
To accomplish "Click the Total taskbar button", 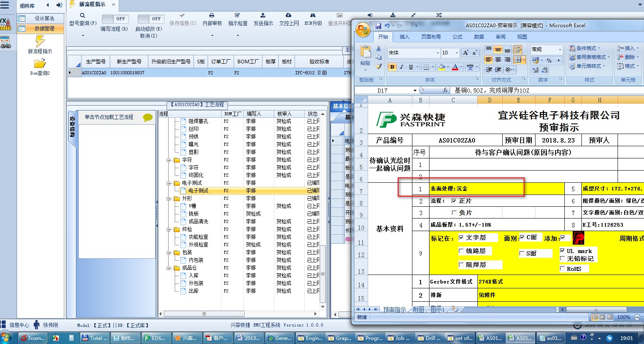I will click(95, 338).
